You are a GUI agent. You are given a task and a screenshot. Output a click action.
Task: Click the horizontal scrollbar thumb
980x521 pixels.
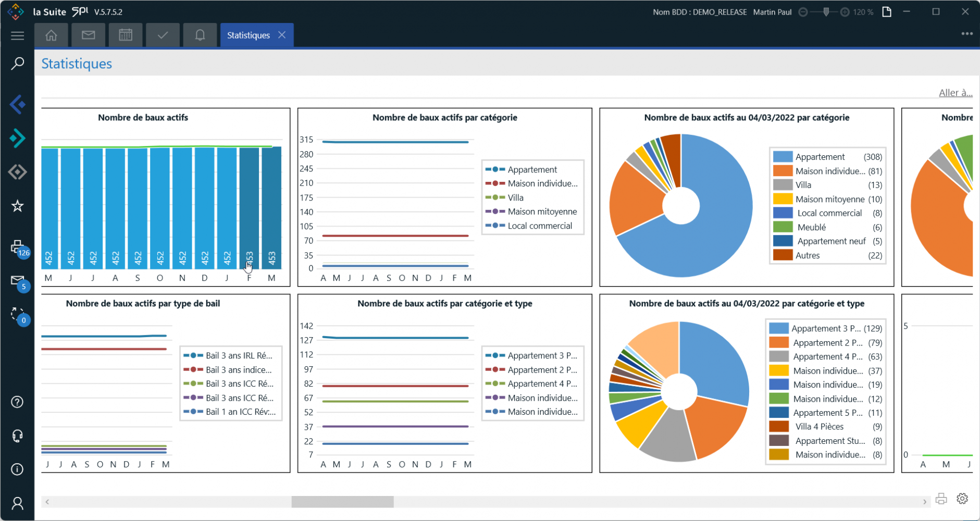point(342,502)
